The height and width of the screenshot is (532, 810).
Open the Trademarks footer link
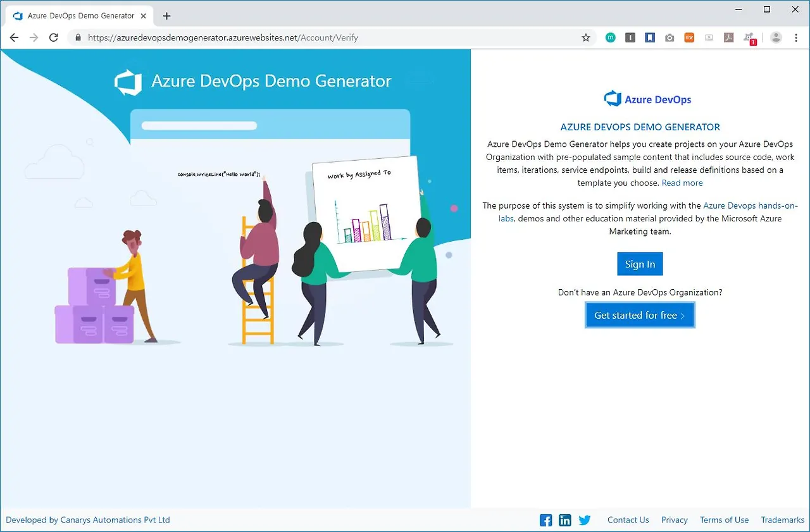point(782,520)
